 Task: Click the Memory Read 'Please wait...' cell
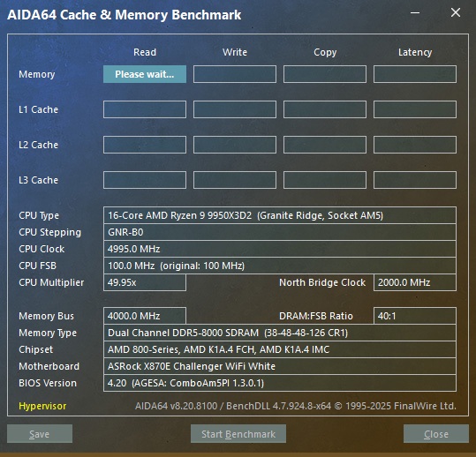[x=145, y=74]
